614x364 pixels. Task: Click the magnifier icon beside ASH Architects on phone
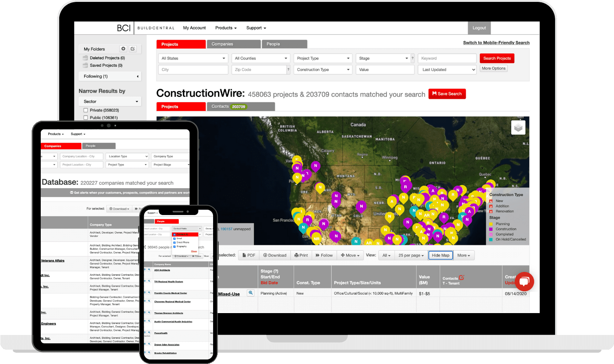click(149, 270)
